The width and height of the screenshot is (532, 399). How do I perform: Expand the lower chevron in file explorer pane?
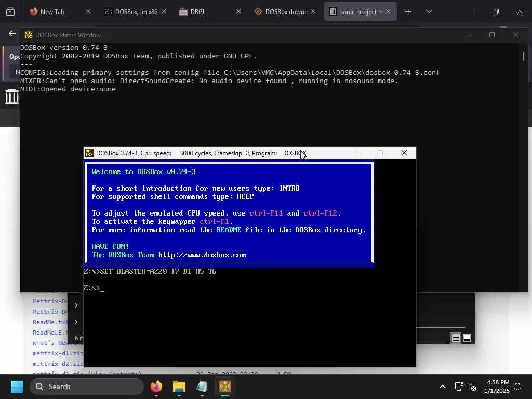76,322
